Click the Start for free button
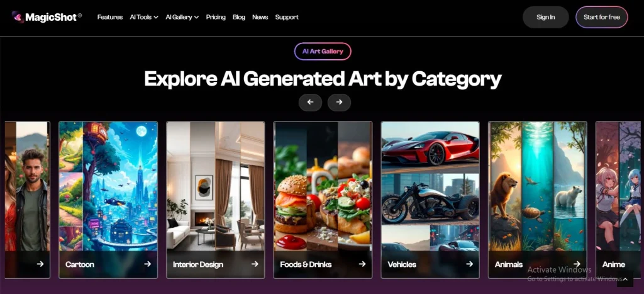 coord(602,17)
